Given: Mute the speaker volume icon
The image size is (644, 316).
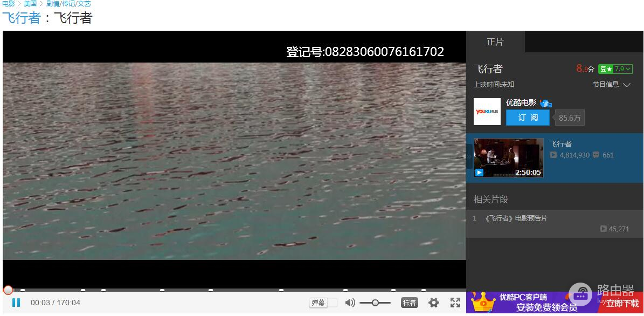Looking at the screenshot, I should click(350, 303).
